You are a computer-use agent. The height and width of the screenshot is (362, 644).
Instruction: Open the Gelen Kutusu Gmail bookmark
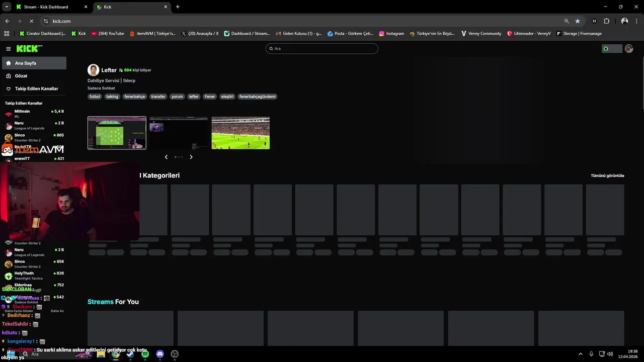tap(298, 34)
